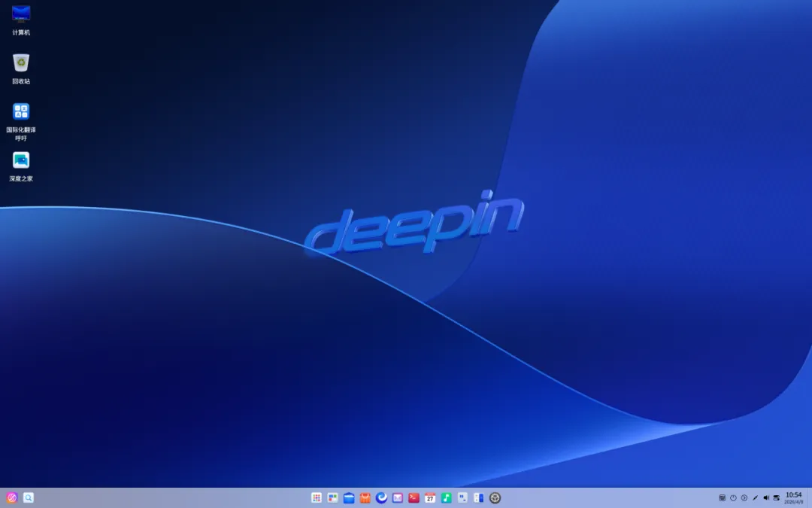Launch the green music player from dock
Screen dimensions: 812x508
(x=447, y=497)
